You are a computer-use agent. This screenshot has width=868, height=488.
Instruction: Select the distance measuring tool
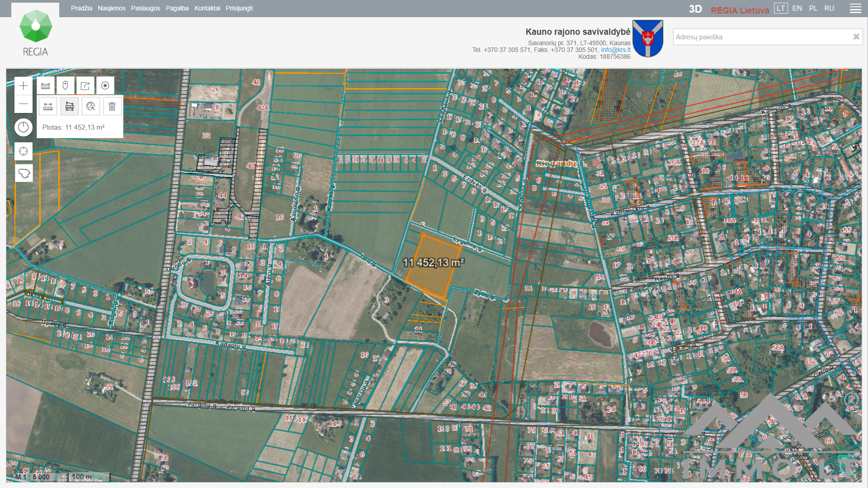48,107
